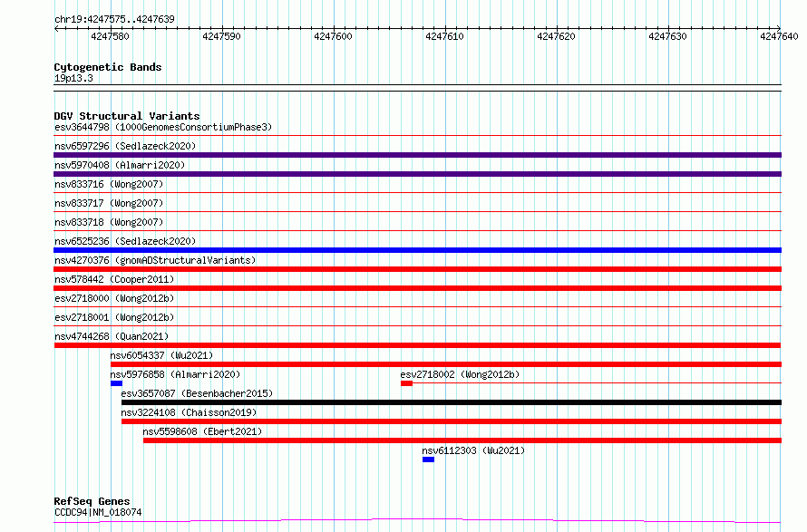
Task: Click ruler position 4247610
Action: coord(444,36)
